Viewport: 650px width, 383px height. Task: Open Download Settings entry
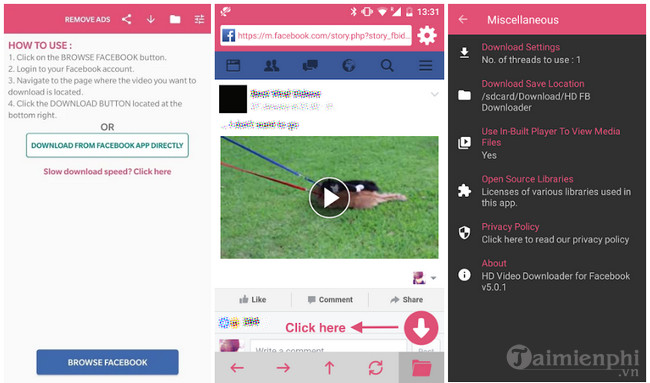pos(547,53)
